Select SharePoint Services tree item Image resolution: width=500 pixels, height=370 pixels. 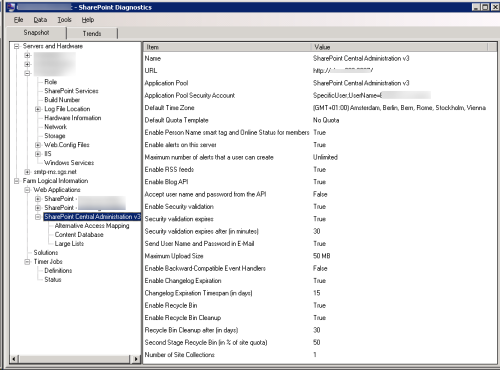71,91
